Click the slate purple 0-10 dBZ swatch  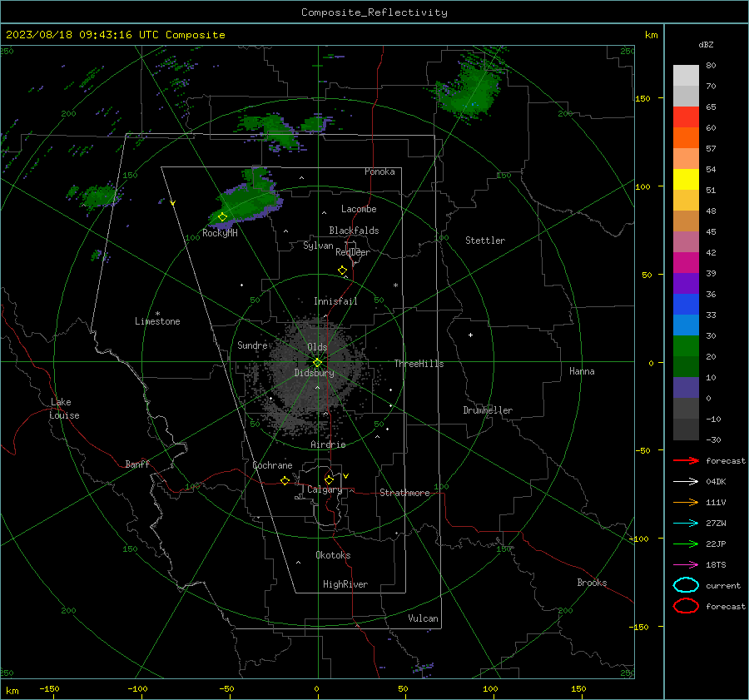(686, 388)
